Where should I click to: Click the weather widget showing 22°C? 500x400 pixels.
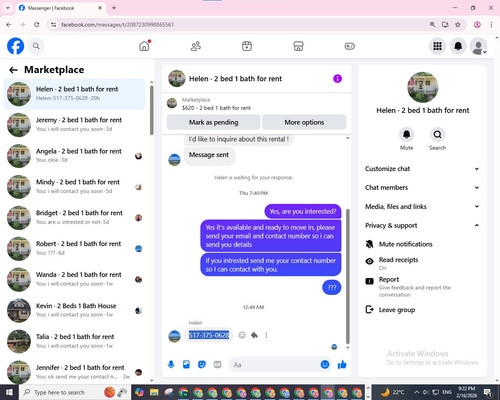tap(392, 392)
